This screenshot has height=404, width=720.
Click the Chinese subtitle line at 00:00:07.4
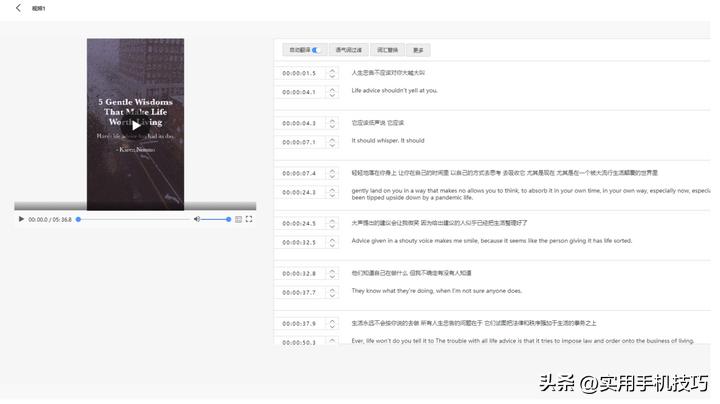tap(505, 173)
